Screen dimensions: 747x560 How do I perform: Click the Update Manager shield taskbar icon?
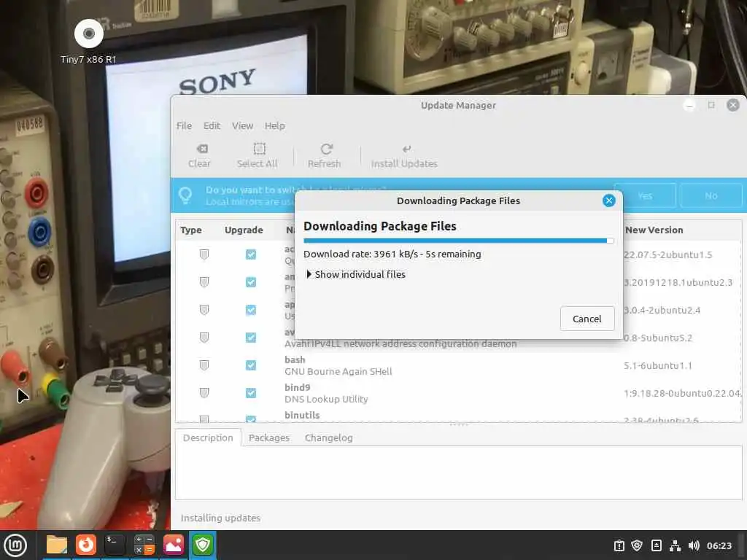[x=203, y=545]
